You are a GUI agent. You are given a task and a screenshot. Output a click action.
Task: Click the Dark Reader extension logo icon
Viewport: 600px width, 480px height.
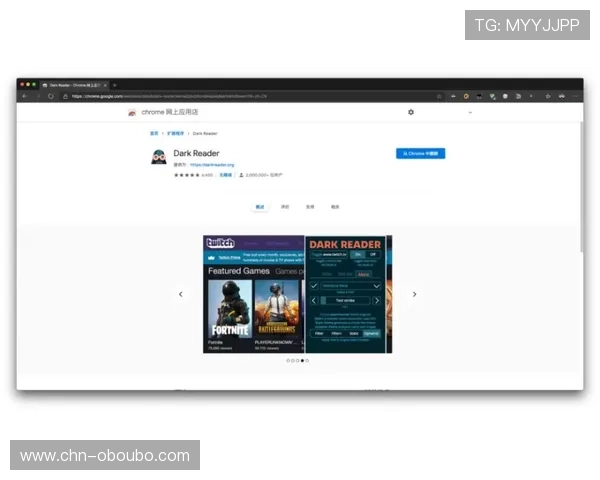(158, 157)
